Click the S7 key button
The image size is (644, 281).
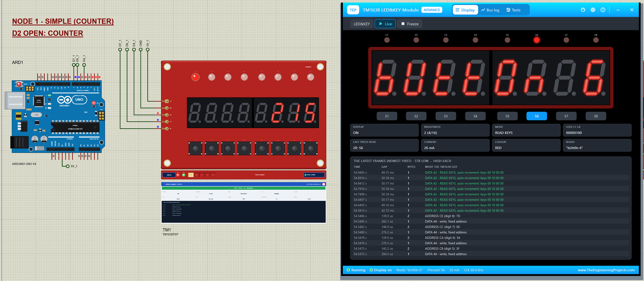[x=566, y=116]
